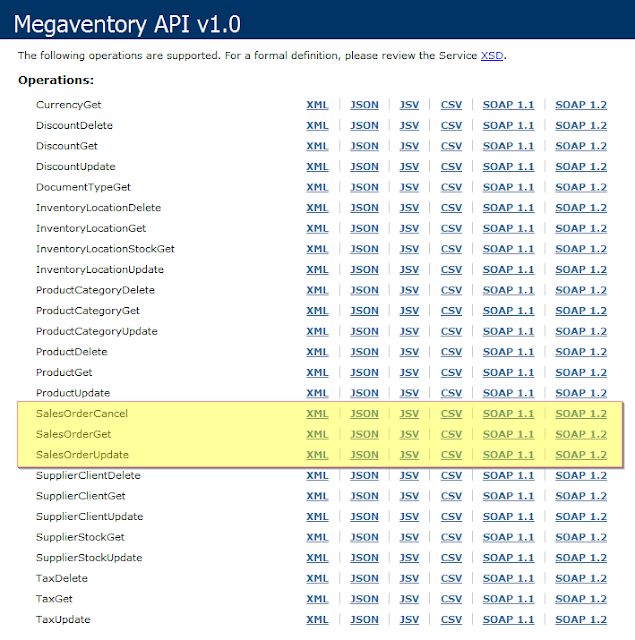
Task: Open XML link for ProductGet
Action: click(317, 372)
